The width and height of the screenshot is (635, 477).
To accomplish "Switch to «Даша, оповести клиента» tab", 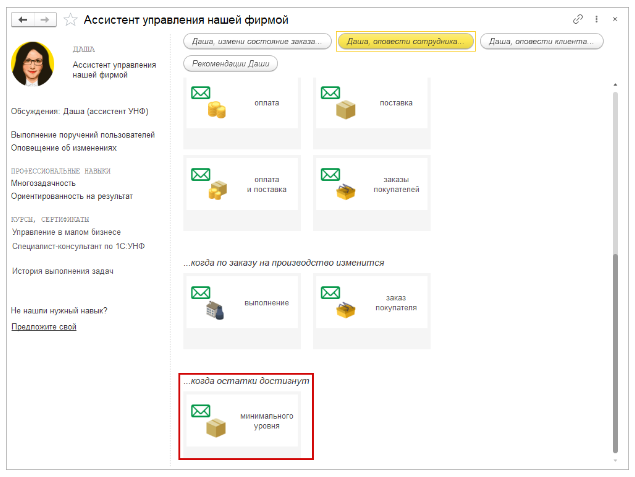I will [541, 41].
